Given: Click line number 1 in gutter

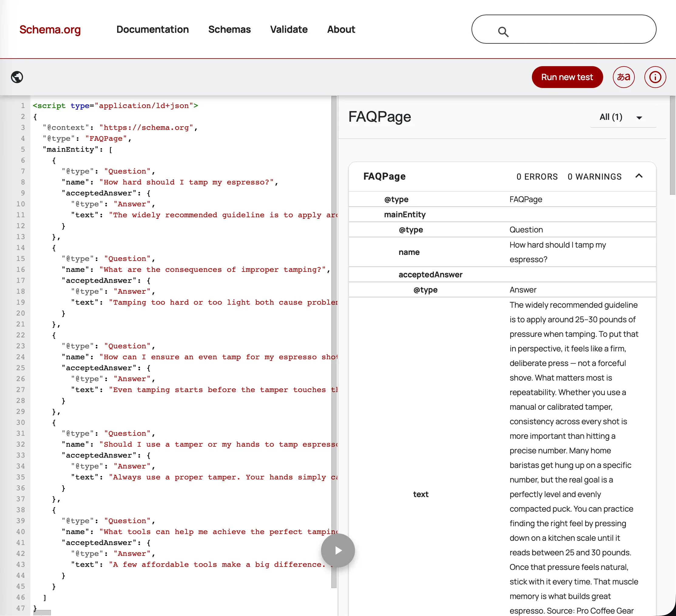Looking at the screenshot, I should [x=23, y=106].
